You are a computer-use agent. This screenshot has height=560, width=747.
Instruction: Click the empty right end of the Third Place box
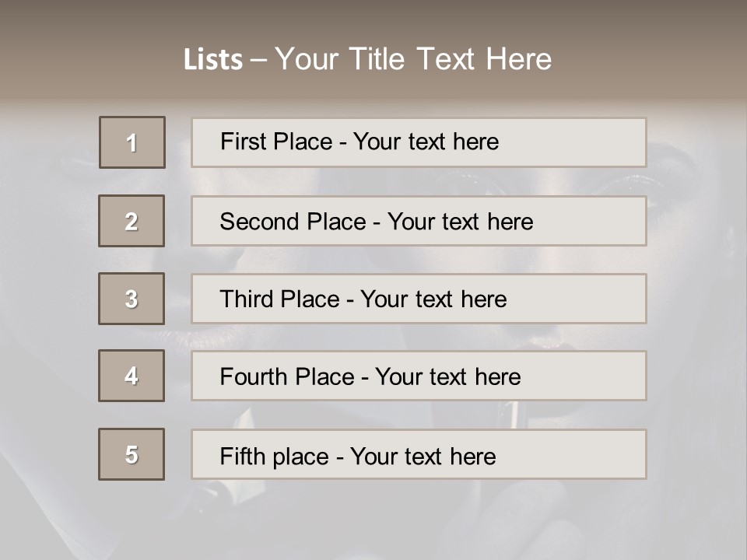pyautogui.click(x=591, y=299)
